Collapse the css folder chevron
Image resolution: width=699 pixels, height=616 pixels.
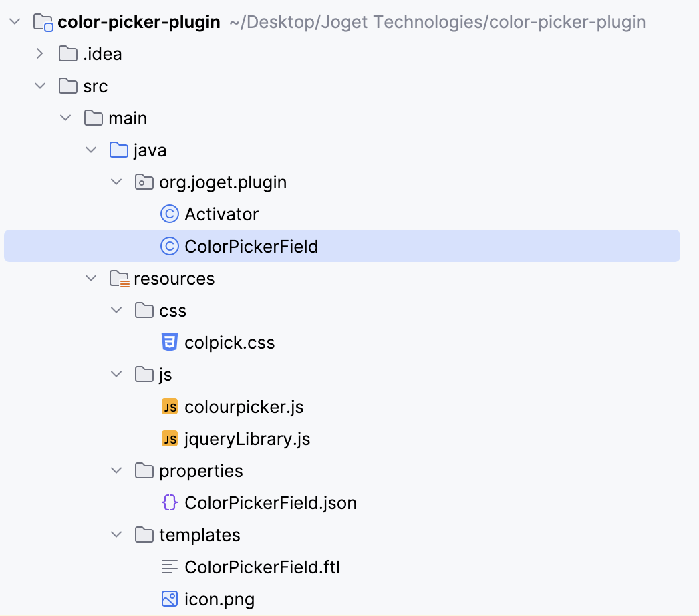pyautogui.click(x=116, y=311)
